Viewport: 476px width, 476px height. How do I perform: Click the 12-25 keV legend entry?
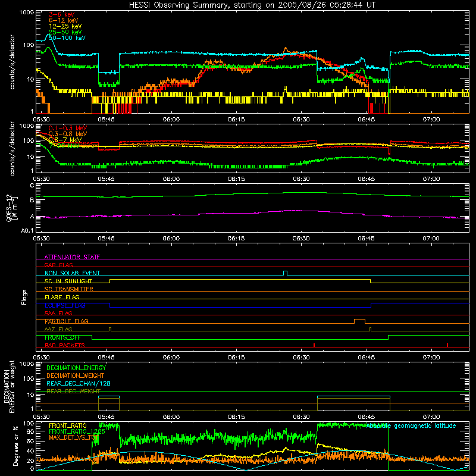point(65,26)
